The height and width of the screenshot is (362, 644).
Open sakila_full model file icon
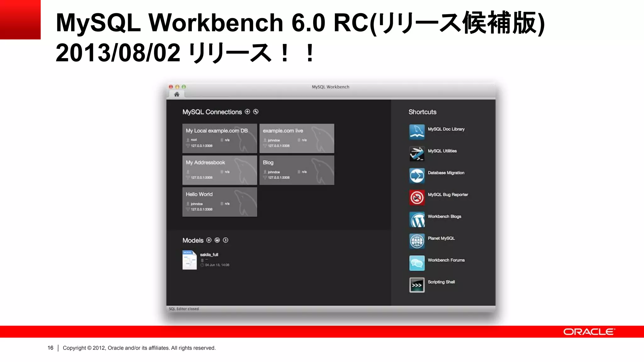pyautogui.click(x=190, y=260)
